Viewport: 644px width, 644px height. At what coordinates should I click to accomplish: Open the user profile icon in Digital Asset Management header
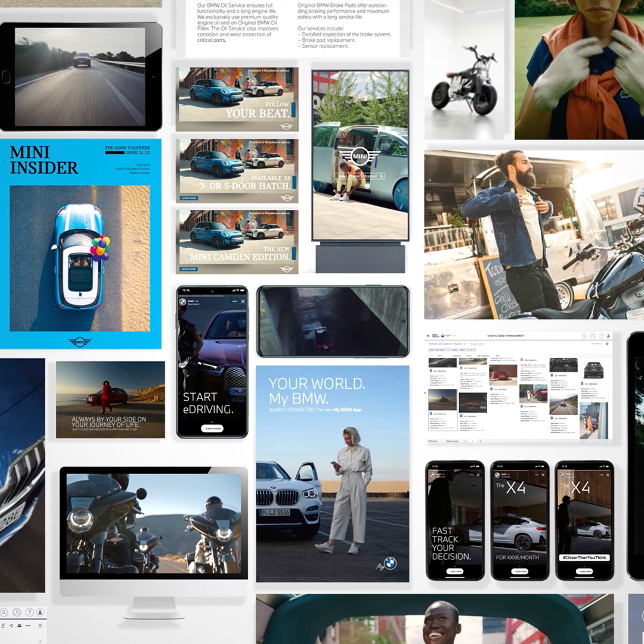(608, 336)
